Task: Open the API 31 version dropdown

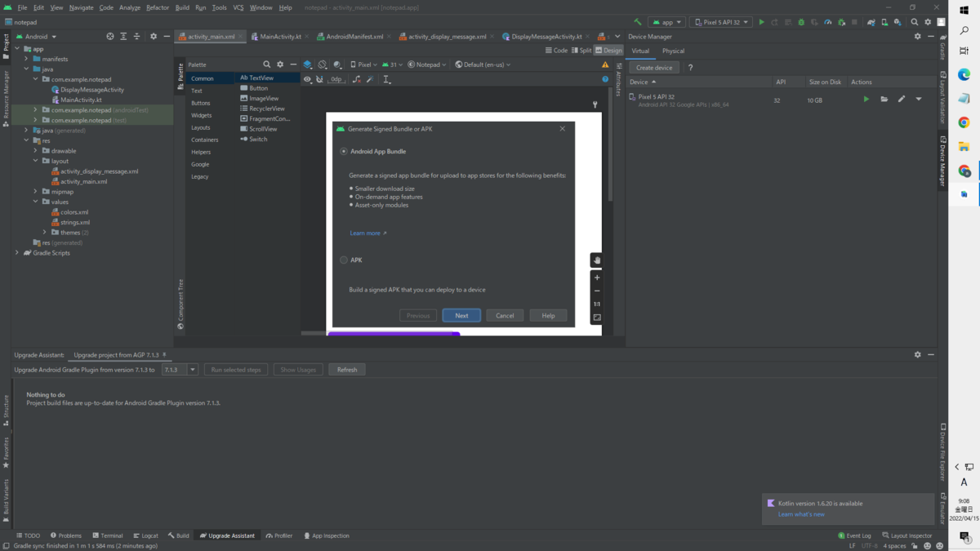Action: click(392, 64)
